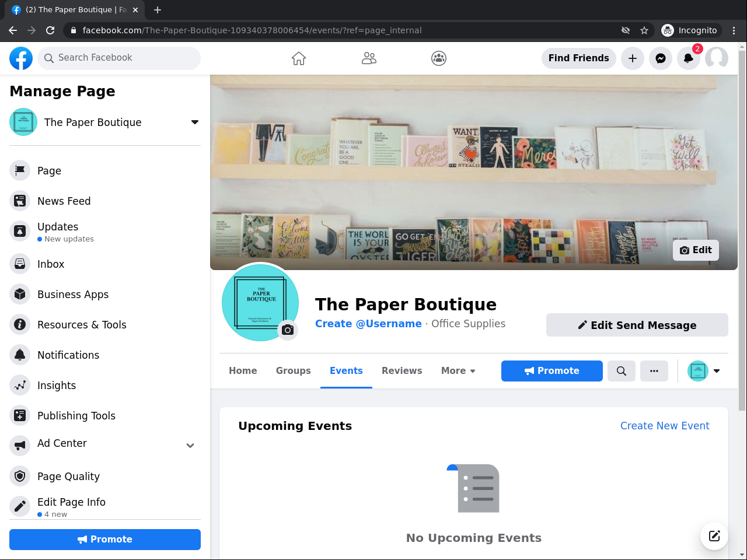Click the Create New Event link
Viewport: 747px width, 560px height.
[665, 426]
